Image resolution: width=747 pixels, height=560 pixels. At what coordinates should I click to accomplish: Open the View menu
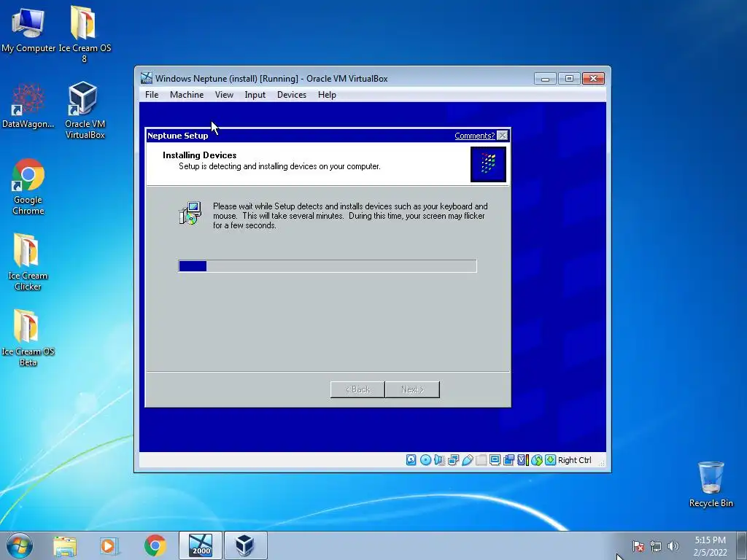click(x=224, y=95)
